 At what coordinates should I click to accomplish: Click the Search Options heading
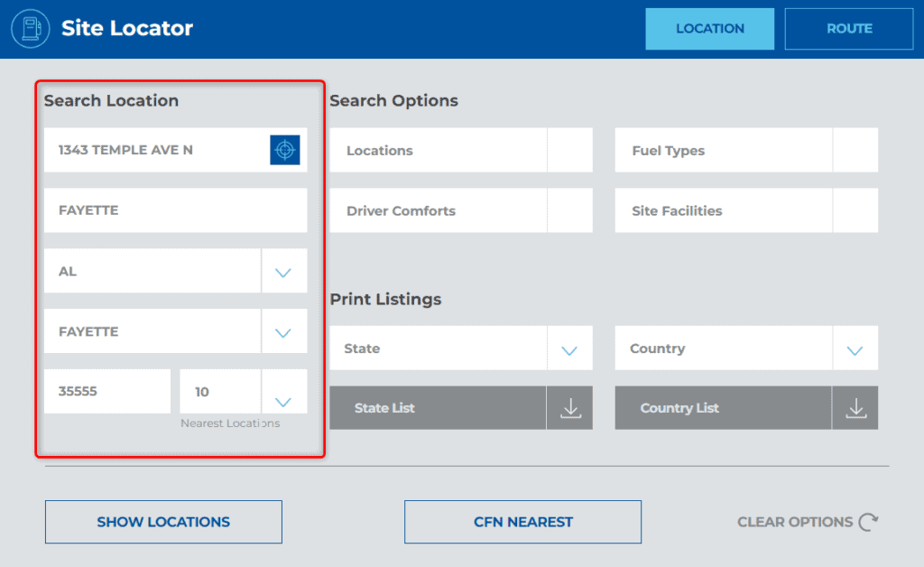[x=393, y=101]
